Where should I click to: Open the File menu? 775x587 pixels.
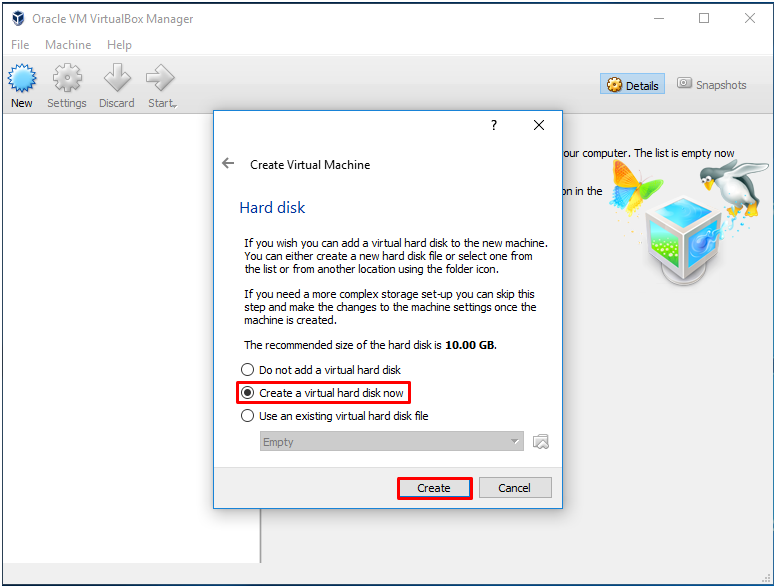click(x=20, y=45)
